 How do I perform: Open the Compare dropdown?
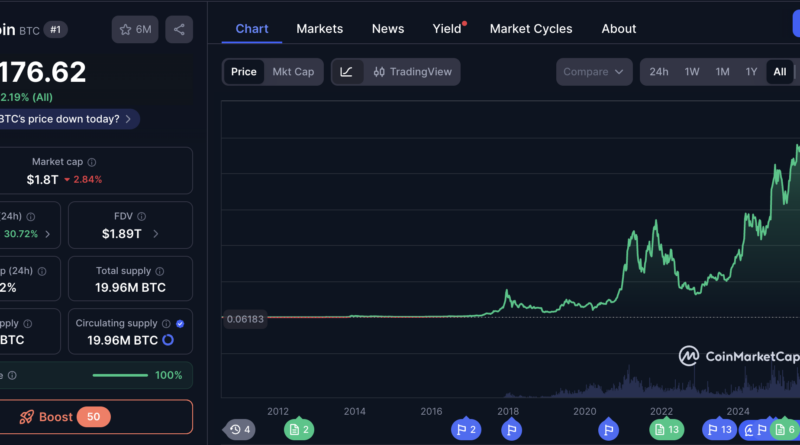pos(594,72)
